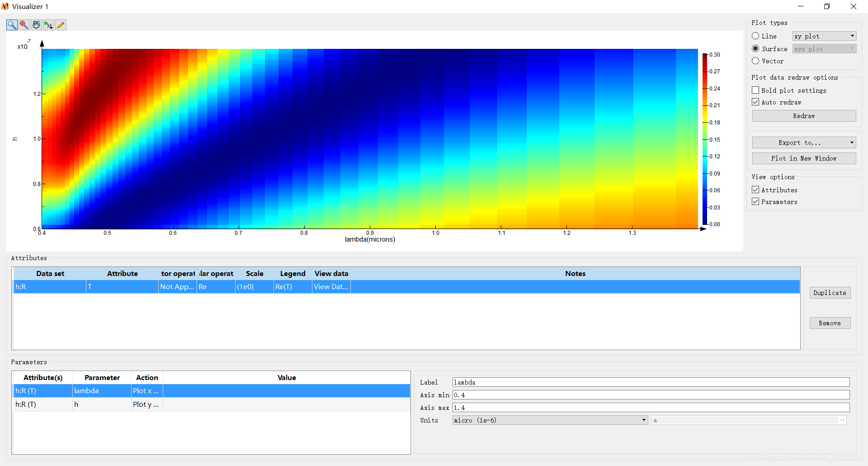Open the plot edit pencil tool
Screen dimensions: 868x466
click(x=61, y=25)
